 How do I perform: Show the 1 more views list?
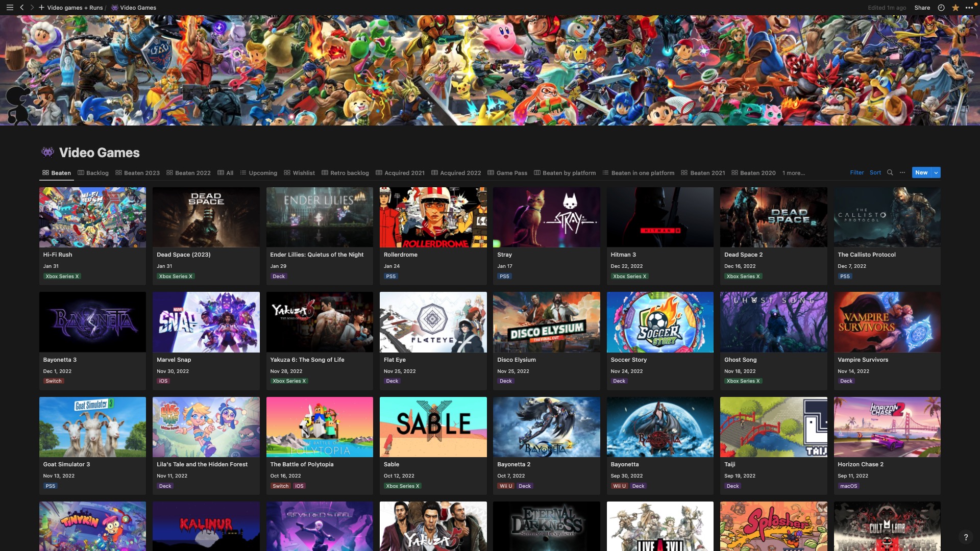coord(793,173)
